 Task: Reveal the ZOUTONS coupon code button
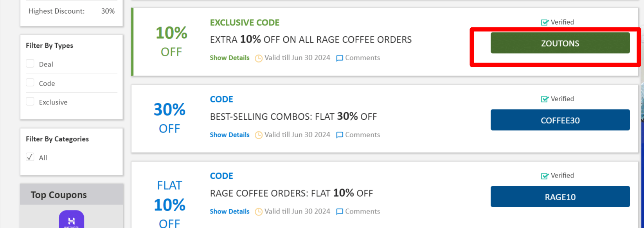click(560, 43)
